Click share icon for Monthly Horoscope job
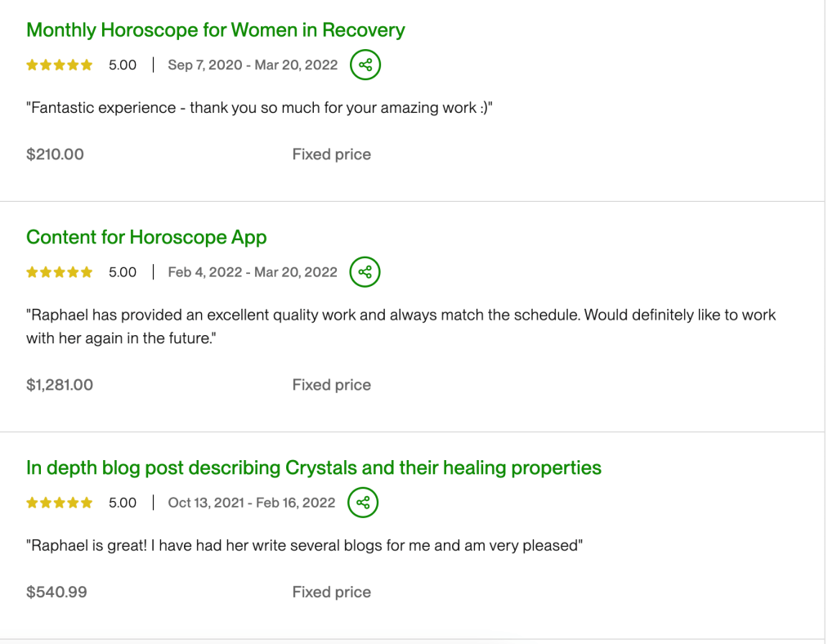The height and width of the screenshot is (644, 837). tap(365, 65)
